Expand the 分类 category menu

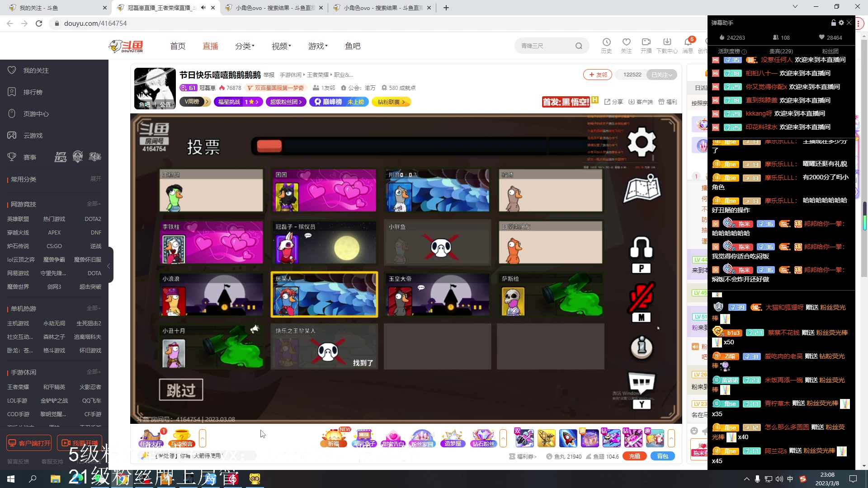pyautogui.click(x=245, y=46)
